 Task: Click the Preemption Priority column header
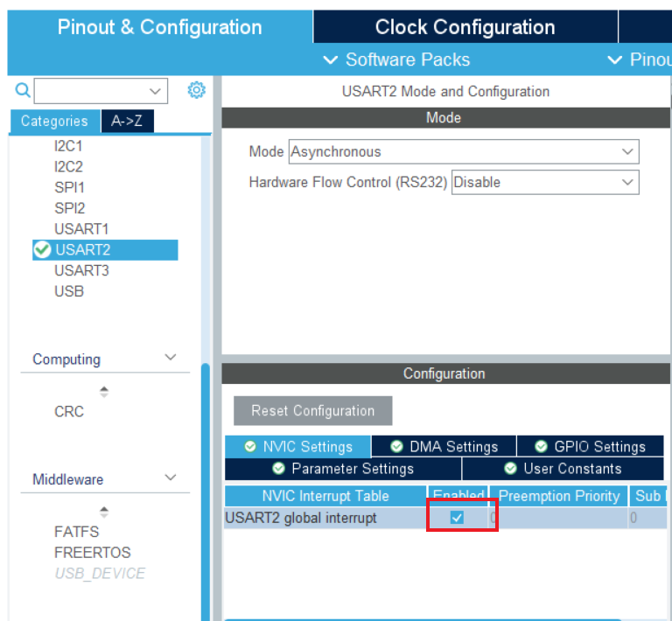coord(559,496)
